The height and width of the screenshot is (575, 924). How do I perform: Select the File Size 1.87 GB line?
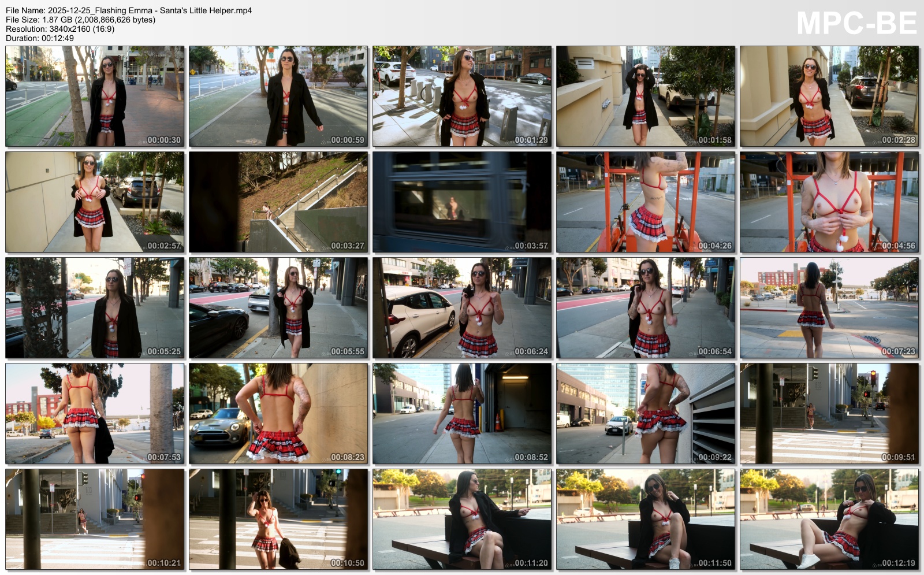click(81, 20)
